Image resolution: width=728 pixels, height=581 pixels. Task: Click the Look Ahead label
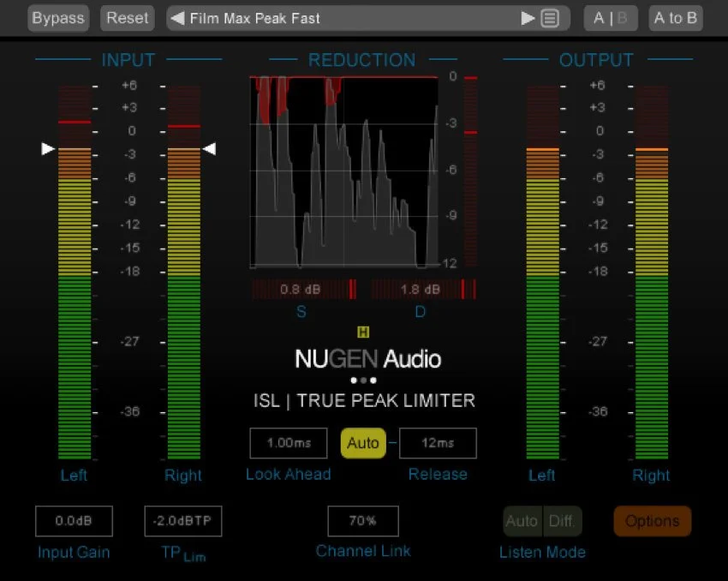(289, 474)
